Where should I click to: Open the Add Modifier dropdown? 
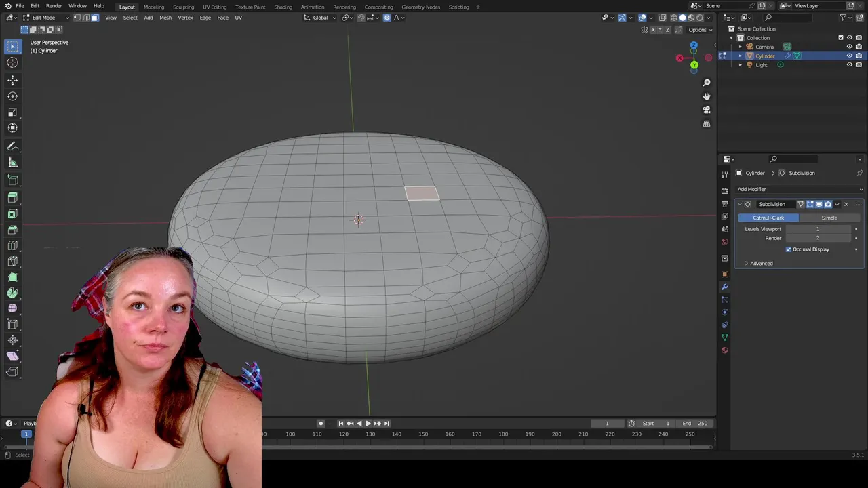pyautogui.click(x=799, y=189)
